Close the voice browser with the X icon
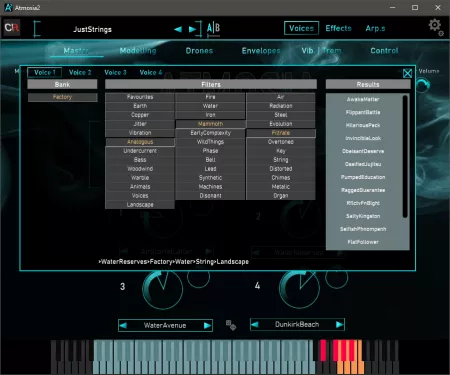Screen dimensions: 450x375 tap(407, 73)
